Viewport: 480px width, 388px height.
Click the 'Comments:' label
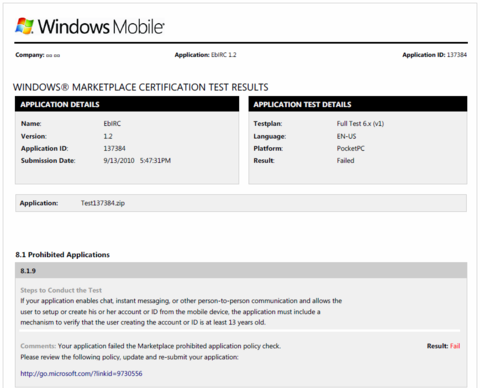tap(38, 346)
